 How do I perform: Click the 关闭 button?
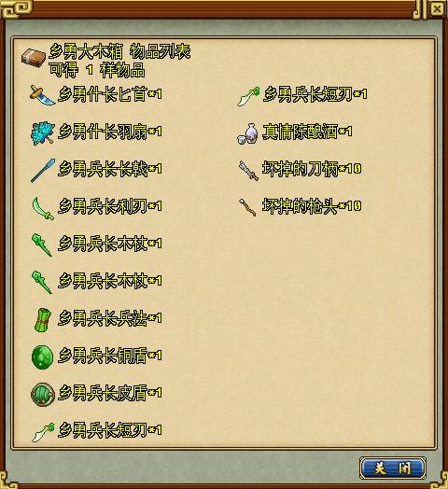[393, 468]
